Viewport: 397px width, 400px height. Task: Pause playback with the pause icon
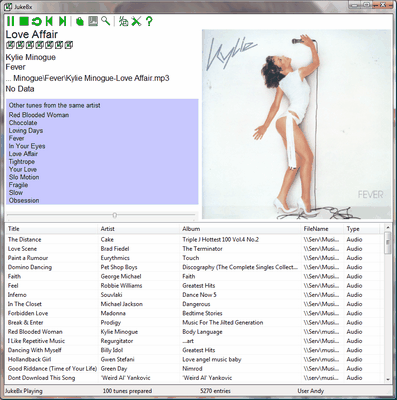tap(10, 21)
